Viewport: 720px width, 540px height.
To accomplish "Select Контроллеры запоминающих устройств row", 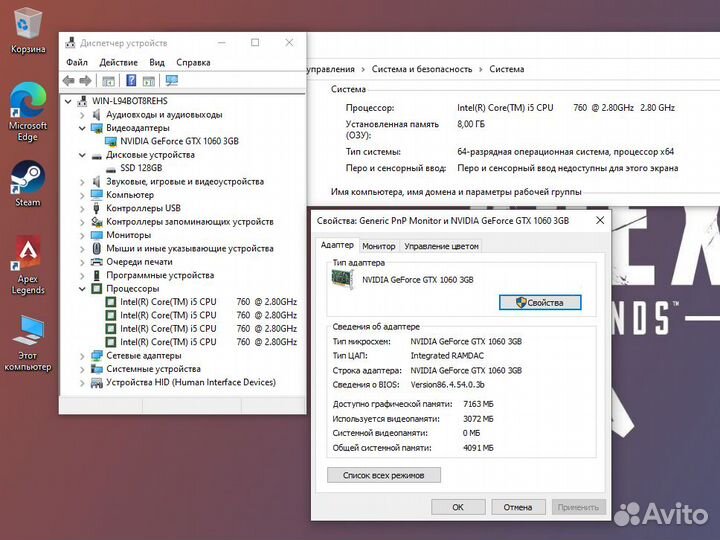I will (x=182, y=222).
